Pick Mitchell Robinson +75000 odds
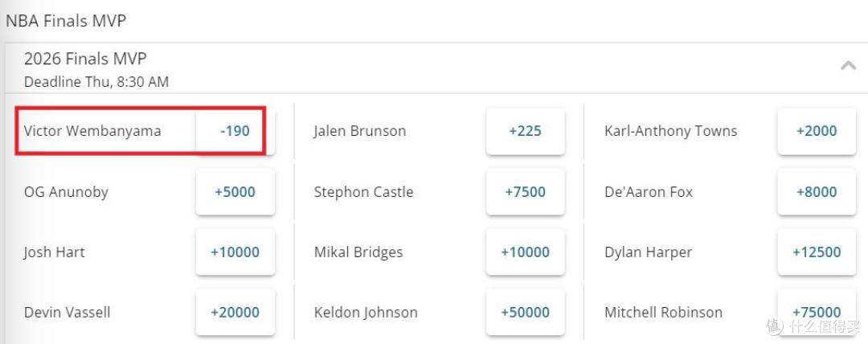Screen dimensions: 868x344 817,313
